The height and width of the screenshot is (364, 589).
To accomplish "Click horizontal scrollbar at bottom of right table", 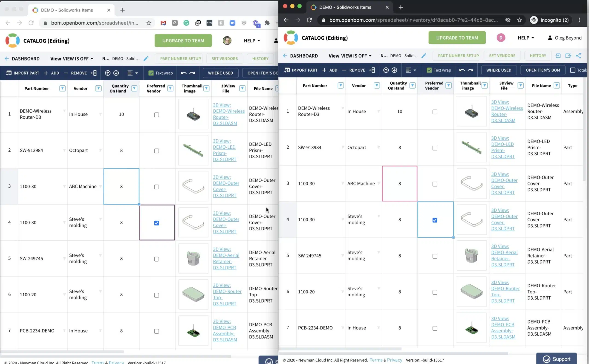I will pos(340,349).
